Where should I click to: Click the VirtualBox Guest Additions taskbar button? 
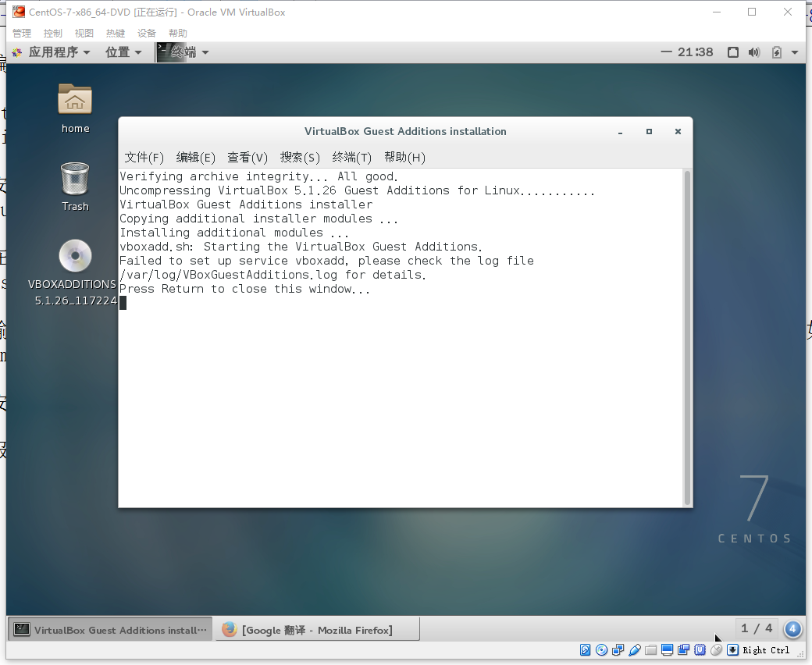point(110,630)
